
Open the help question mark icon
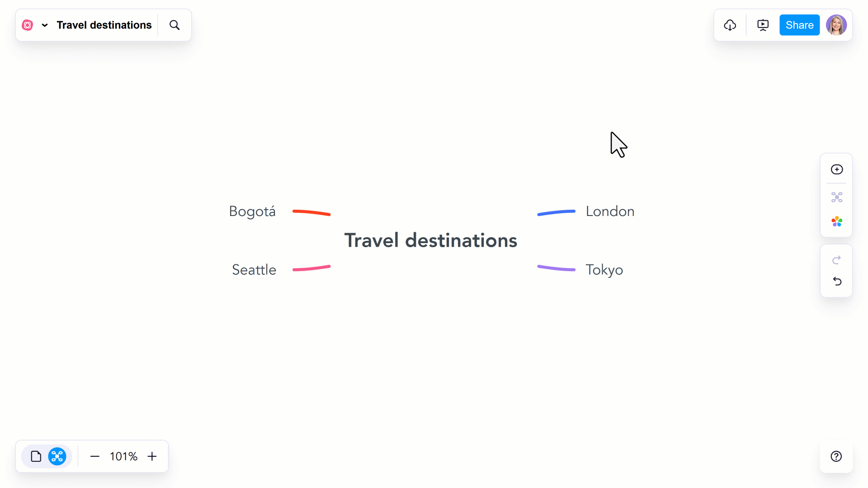click(836, 456)
